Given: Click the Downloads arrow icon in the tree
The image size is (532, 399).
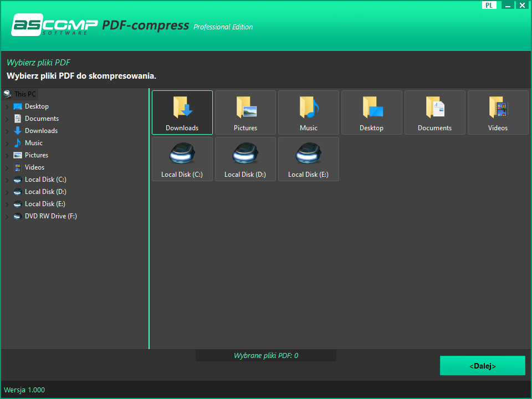Looking at the screenshot, I should pos(18,131).
